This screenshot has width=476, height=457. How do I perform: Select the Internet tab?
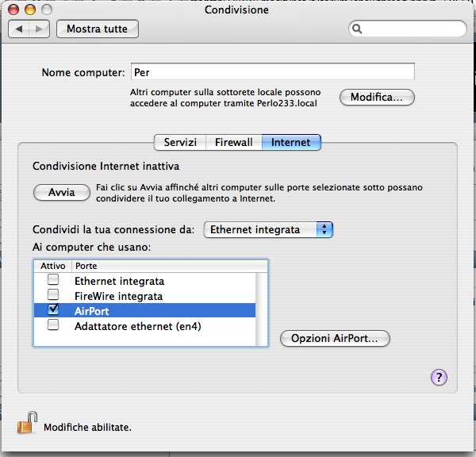pos(291,142)
